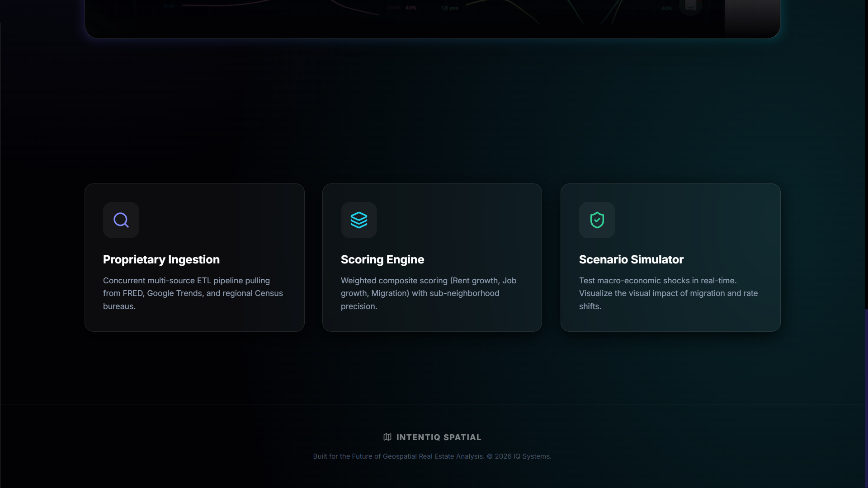Click the Weighted composite scoring description text
The width and height of the screenshot is (868, 488).
point(428,293)
